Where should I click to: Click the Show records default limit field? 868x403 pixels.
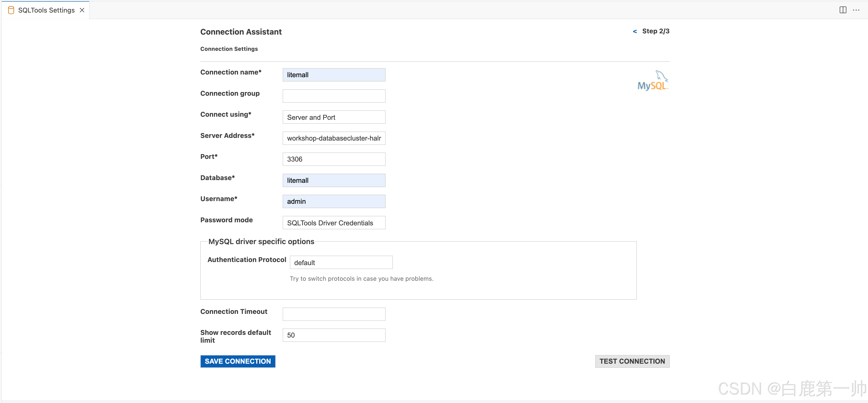[334, 335]
